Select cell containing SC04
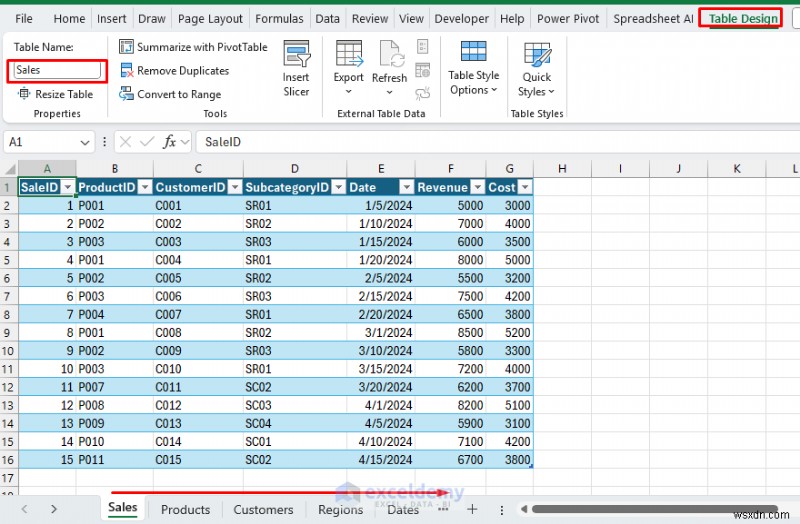Screen dimensions: 800x524 (x=295, y=423)
